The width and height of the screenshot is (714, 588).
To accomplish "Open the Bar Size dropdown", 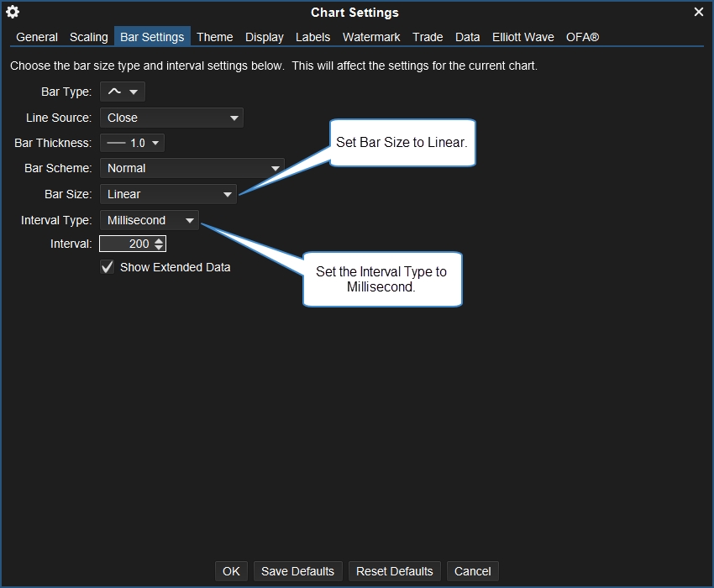I will tap(169, 194).
